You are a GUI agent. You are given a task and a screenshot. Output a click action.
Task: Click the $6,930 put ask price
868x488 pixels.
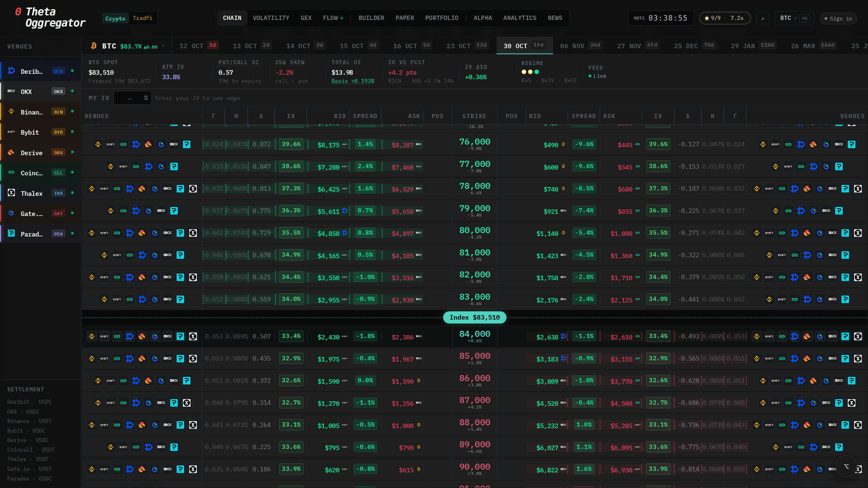[x=621, y=470]
